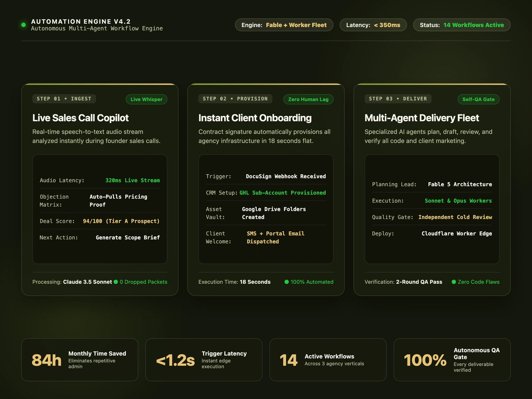Click the Sonnet & Opus Workers value

pos(458,201)
